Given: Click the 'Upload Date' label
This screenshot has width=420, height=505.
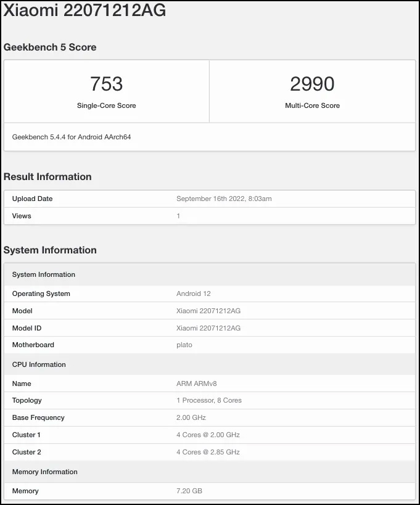Looking at the screenshot, I should [x=32, y=199].
